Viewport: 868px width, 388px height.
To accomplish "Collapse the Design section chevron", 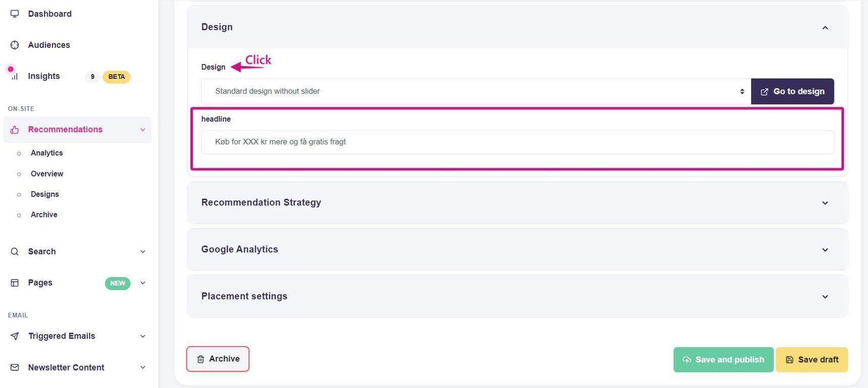I will coord(825,28).
